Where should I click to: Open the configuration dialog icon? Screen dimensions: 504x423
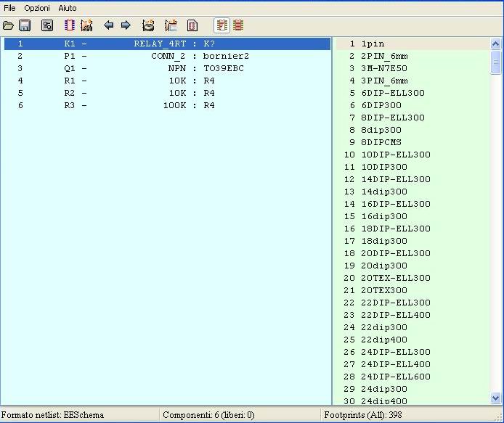pos(47,25)
